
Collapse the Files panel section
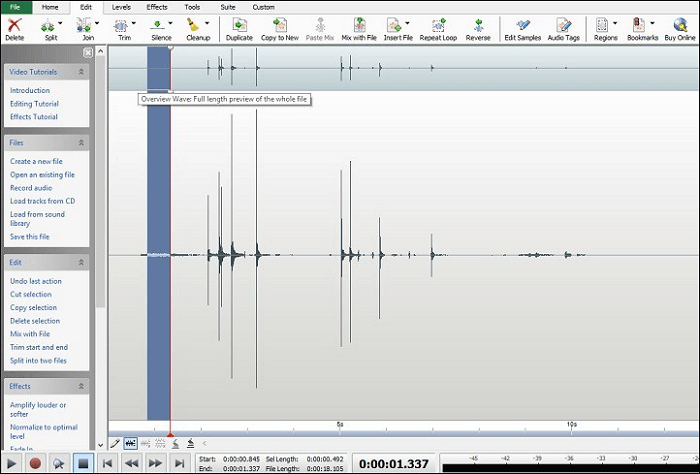(81, 143)
